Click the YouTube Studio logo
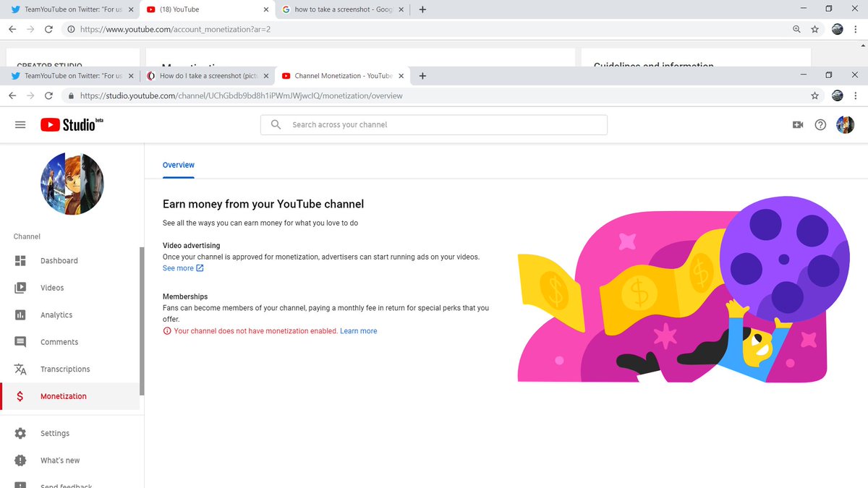 (x=72, y=124)
